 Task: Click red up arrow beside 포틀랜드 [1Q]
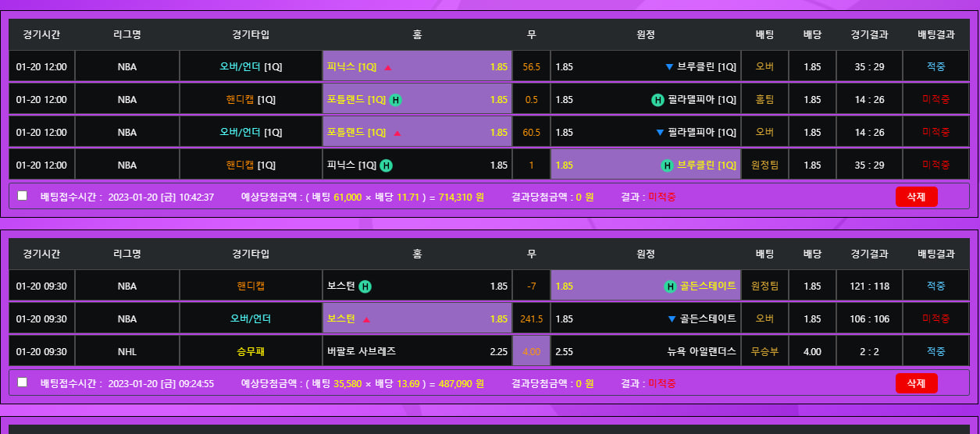pyautogui.click(x=397, y=133)
